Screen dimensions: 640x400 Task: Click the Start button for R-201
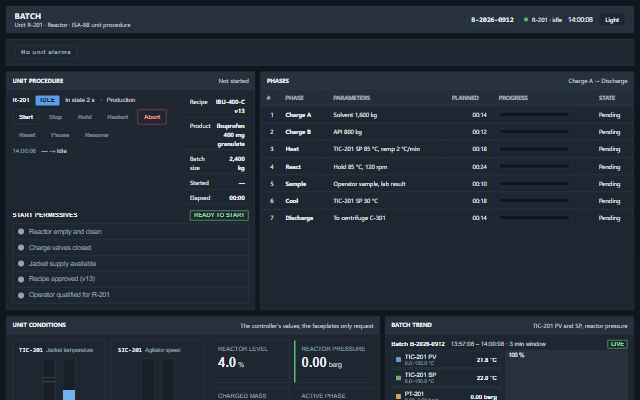point(26,117)
